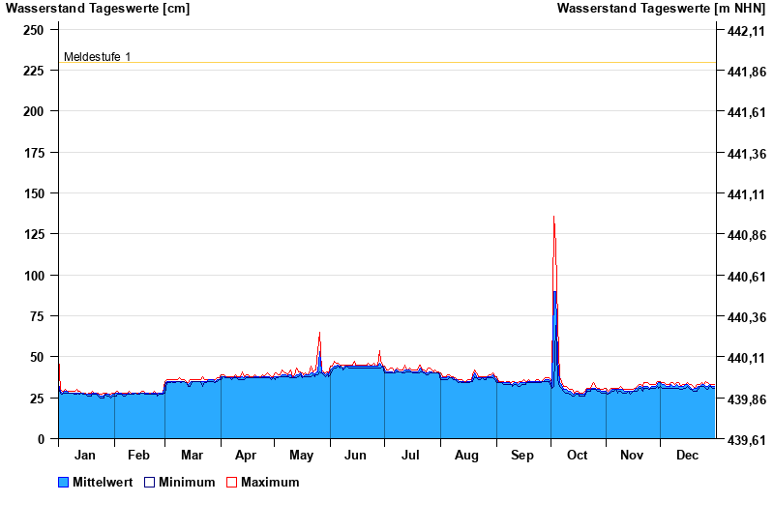Click the 100 tick on left axis
The width and height of the screenshot is (774, 532).
(x=34, y=276)
